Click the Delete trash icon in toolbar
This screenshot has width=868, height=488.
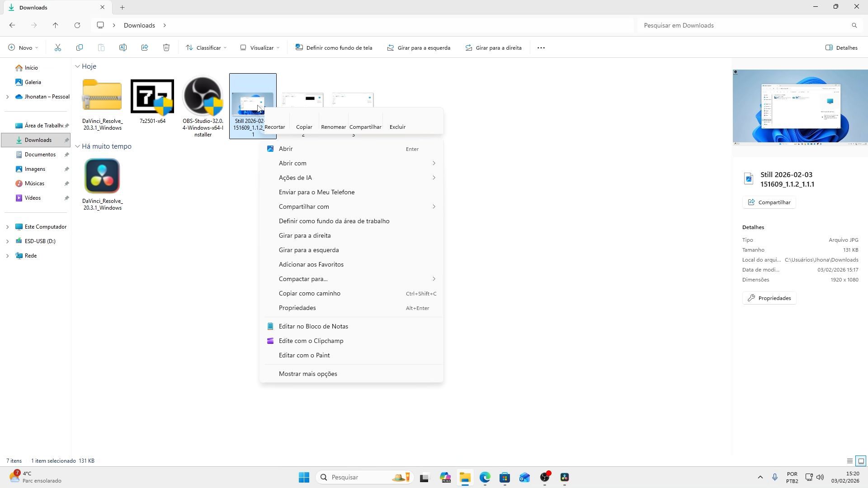pos(166,48)
